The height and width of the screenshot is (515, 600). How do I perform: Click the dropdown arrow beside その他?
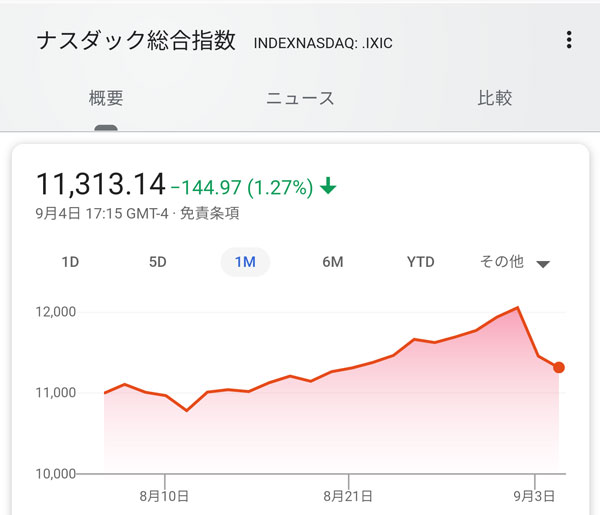543,264
